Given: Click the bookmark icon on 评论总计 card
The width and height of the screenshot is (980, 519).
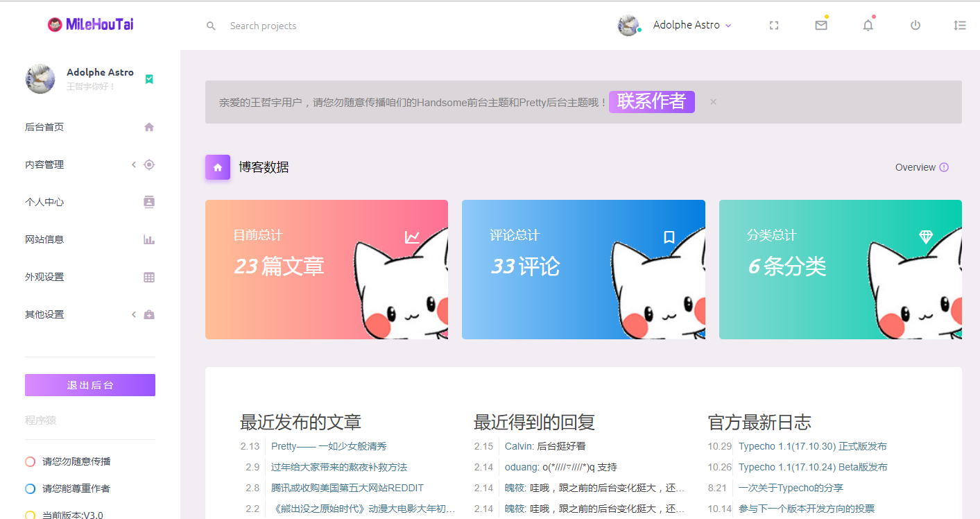Looking at the screenshot, I should tap(669, 237).
